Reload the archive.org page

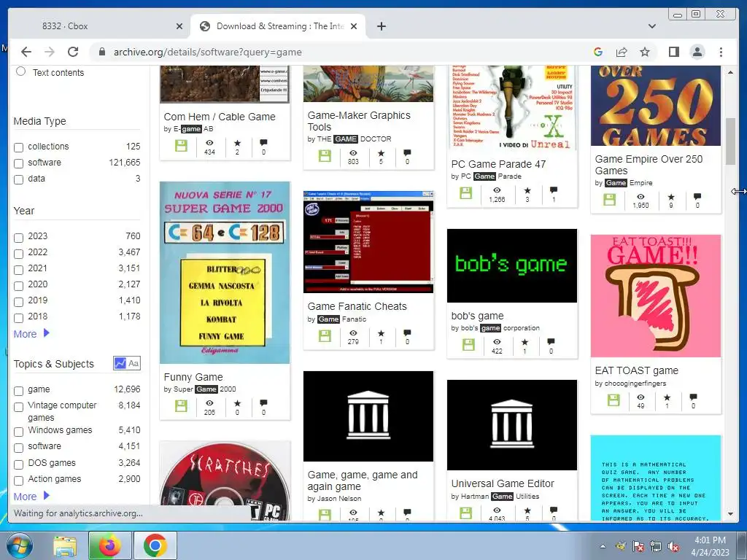[73, 52]
